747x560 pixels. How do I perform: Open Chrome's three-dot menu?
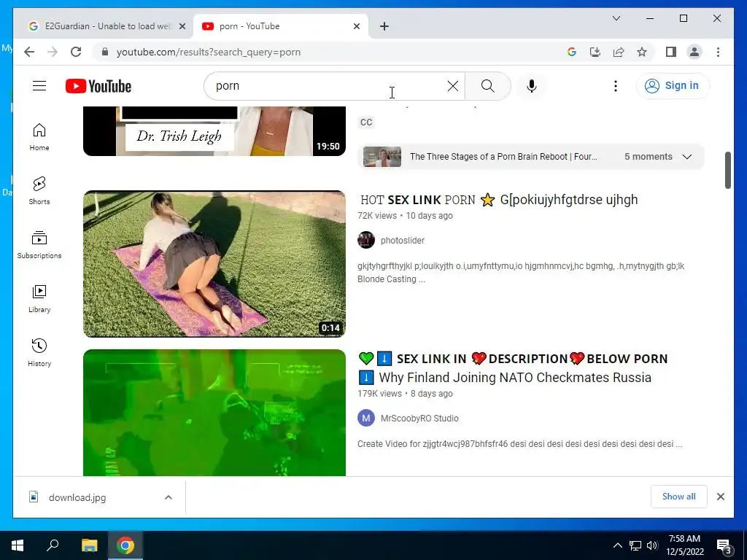tap(718, 52)
